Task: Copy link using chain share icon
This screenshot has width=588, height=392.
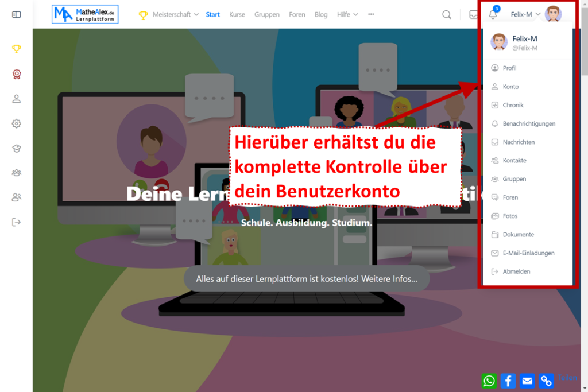Action: tap(546, 380)
